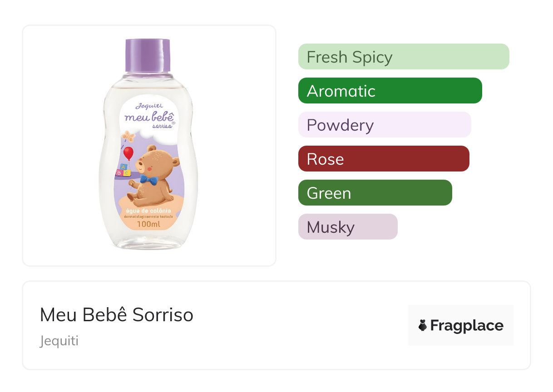
Task: Select the Aromatic accord bar
Action: pos(390,91)
